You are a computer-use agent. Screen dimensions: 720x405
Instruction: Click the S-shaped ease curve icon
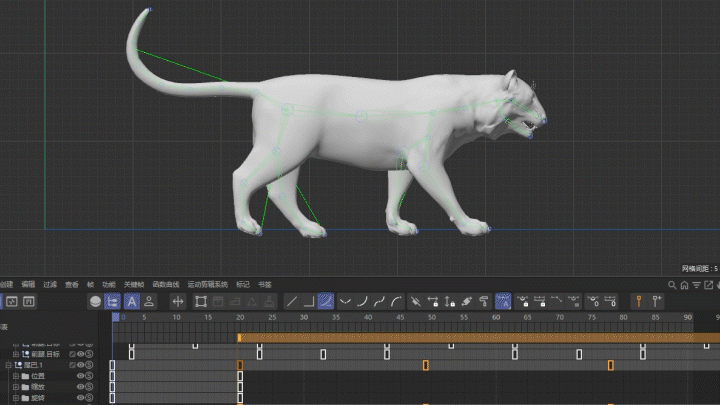379,302
